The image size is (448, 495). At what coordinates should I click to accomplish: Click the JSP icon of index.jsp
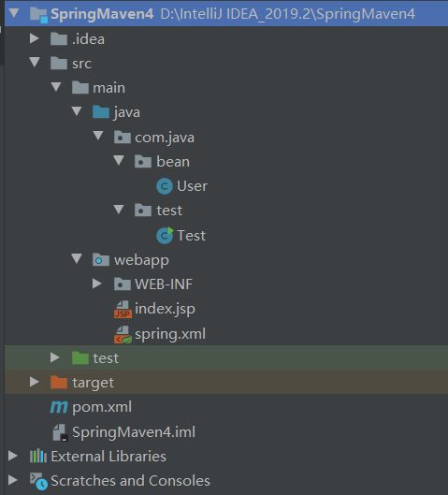coord(123,309)
